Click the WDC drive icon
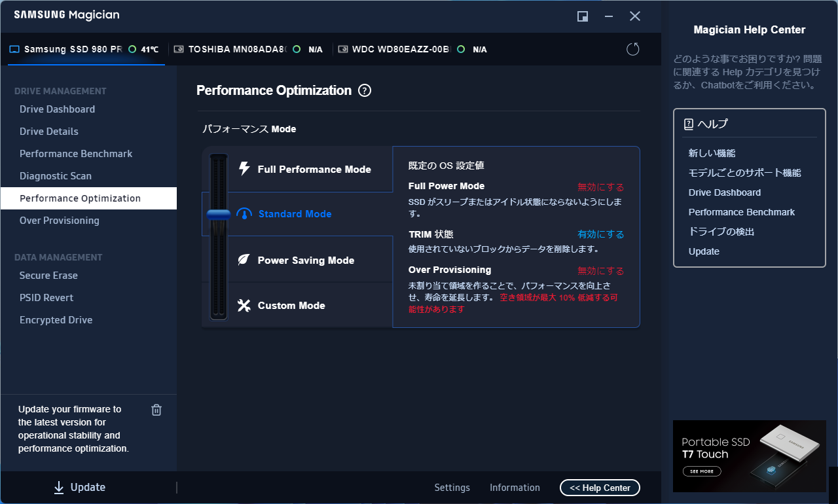Viewport: 838px width, 504px height. (x=342, y=49)
